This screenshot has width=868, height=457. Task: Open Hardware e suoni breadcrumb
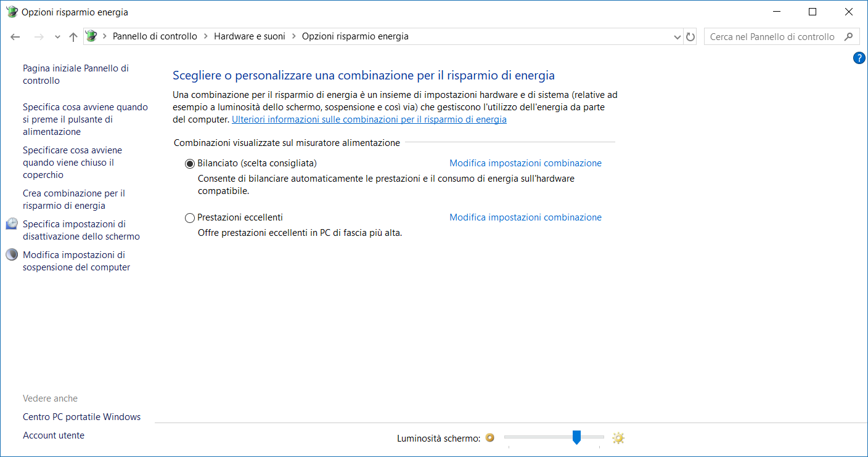(250, 36)
